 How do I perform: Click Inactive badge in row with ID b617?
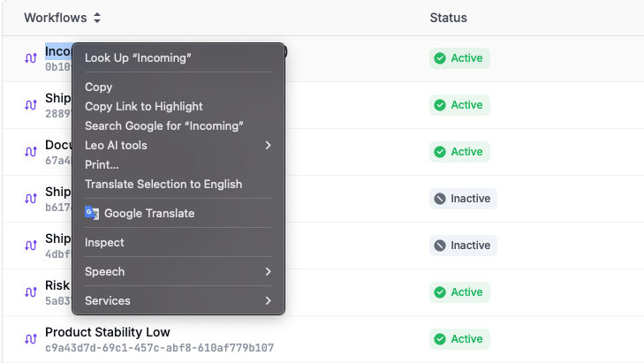click(x=463, y=199)
